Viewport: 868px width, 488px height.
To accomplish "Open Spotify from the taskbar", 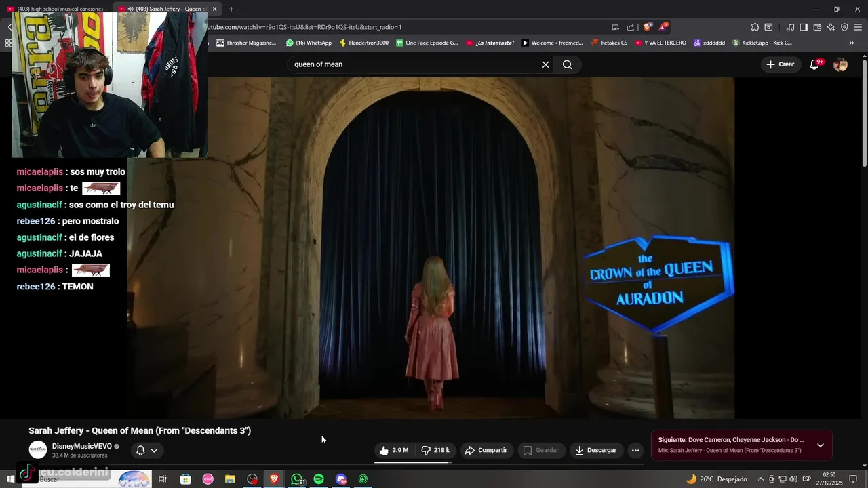I will tap(319, 479).
